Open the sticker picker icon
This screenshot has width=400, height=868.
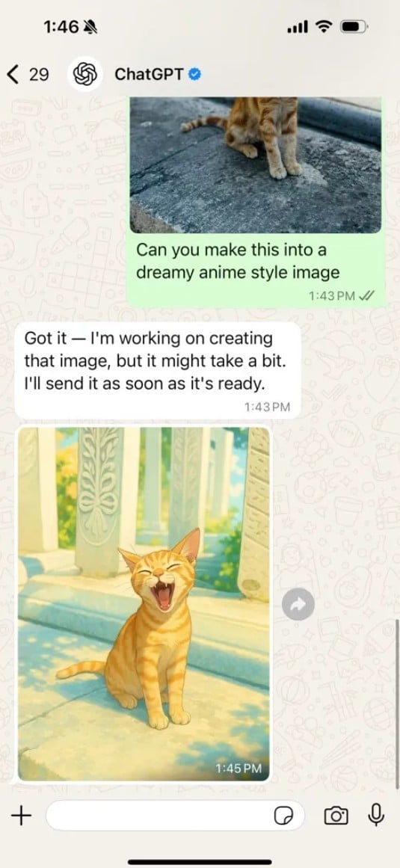click(283, 816)
